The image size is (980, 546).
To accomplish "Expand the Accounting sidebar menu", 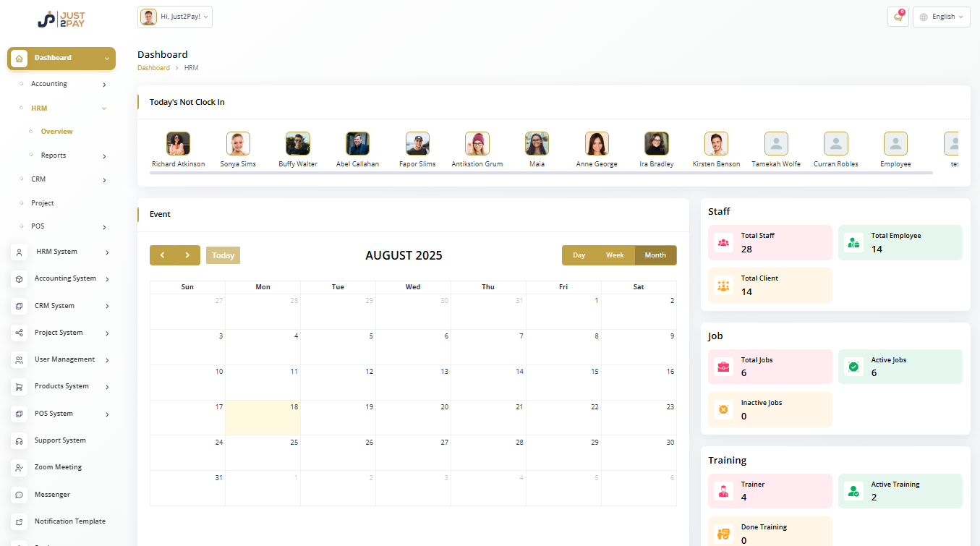I will [49, 83].
